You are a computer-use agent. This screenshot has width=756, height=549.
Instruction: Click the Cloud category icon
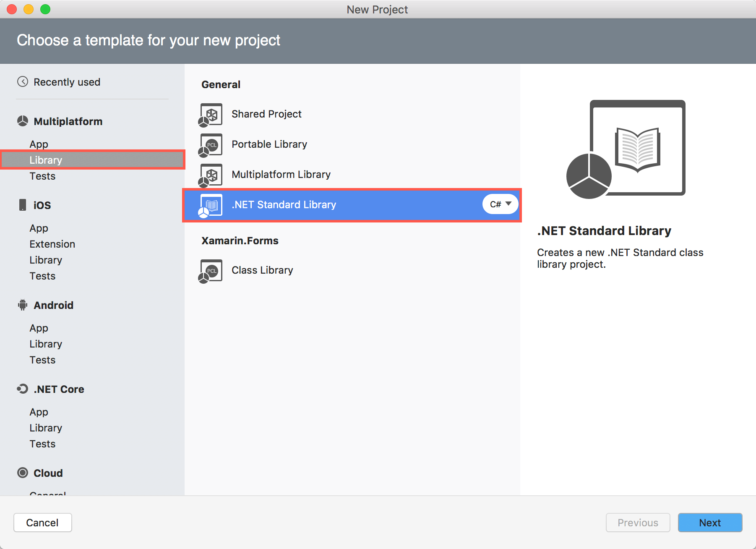[x=23, y=473]
